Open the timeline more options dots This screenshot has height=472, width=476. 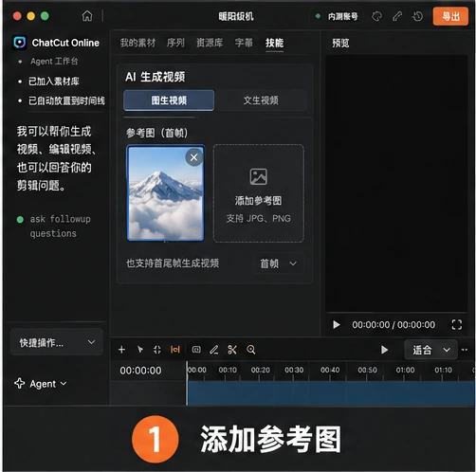[465, 350]
